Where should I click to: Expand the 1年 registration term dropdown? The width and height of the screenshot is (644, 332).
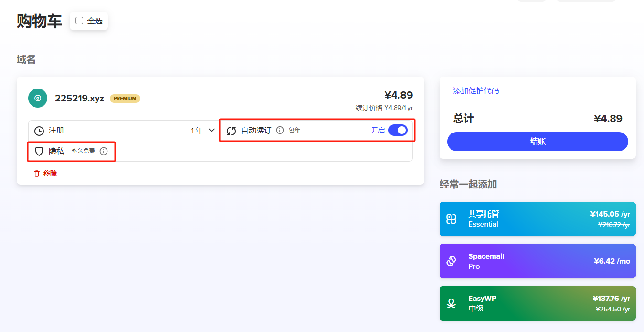tap(203, 131)
